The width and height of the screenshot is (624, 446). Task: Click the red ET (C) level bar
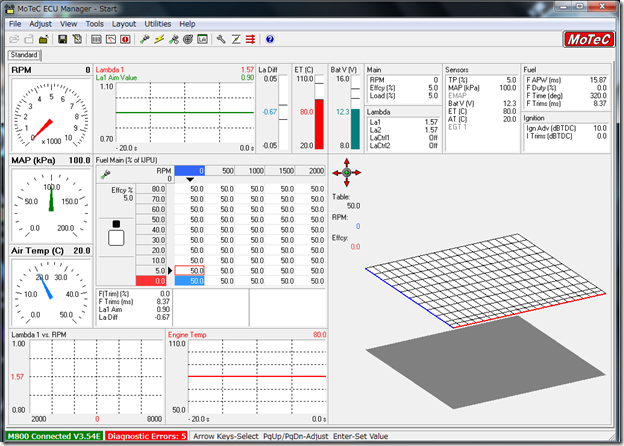coord(319,124)
